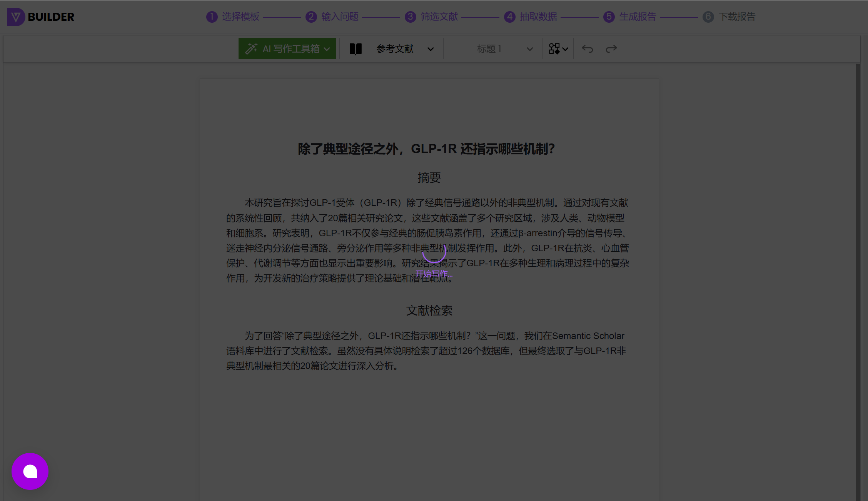Click the AI 写作工具箱 green button
Viewport: 868px width, 501px height.
click(x=287, y=48)
